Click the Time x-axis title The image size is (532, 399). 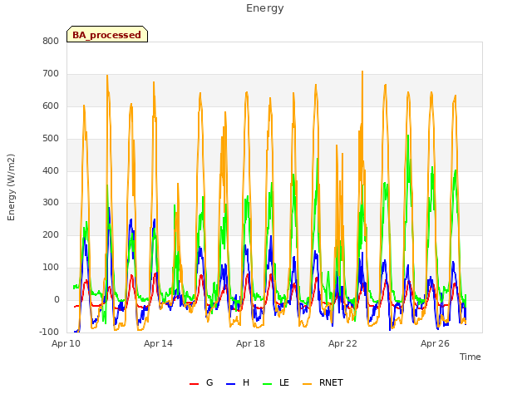[470, 357]
